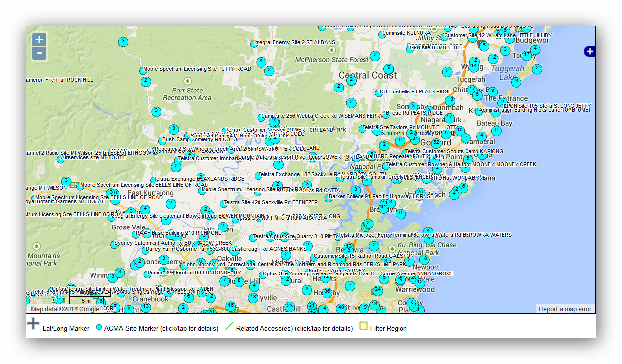Click the Commsite KULNURA site marker
The height and width of the screenshot is (364, 622).
click(x=382, y=34)
